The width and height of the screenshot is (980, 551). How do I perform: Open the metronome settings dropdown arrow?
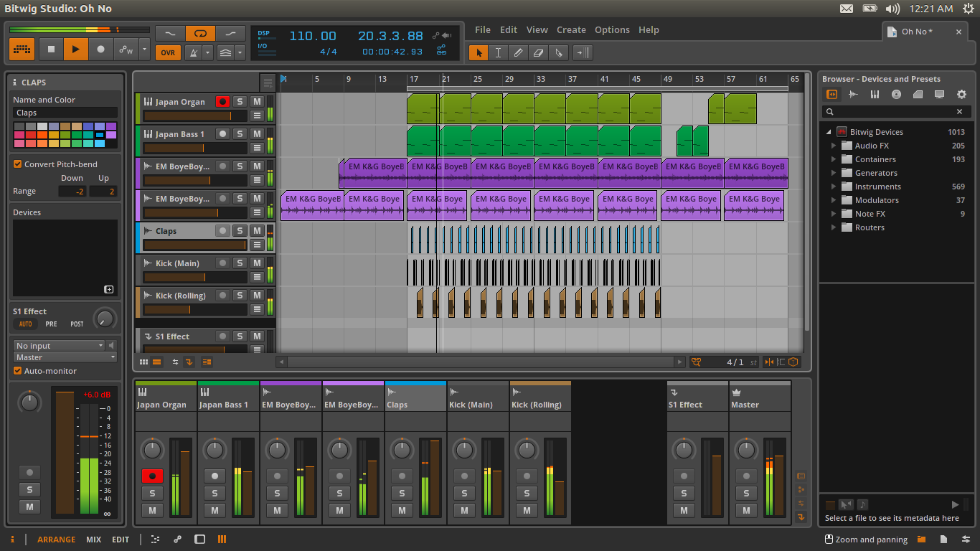click(208, 52)
